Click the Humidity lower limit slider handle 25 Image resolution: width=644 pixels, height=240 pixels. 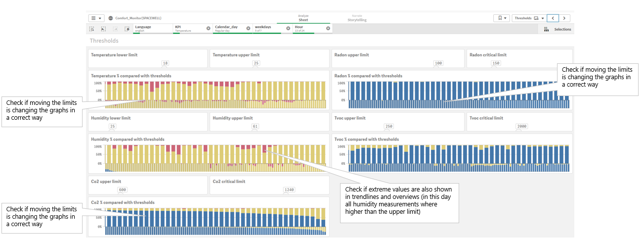(113, 126)
